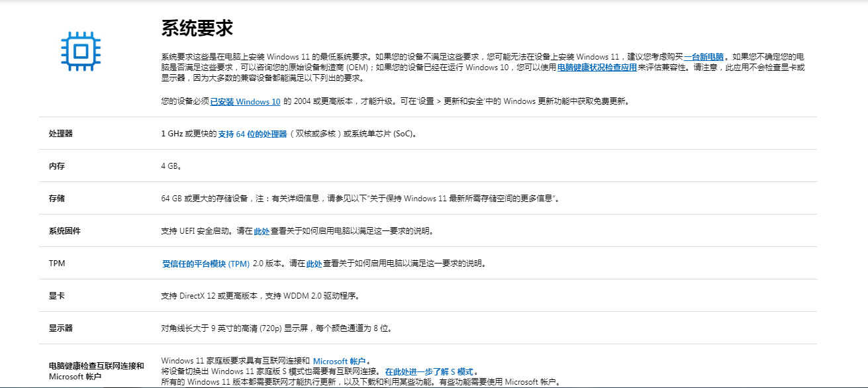Select the "电脑健康检查互联网连接和 Microsoft 帐户" row label

[97, 371]
